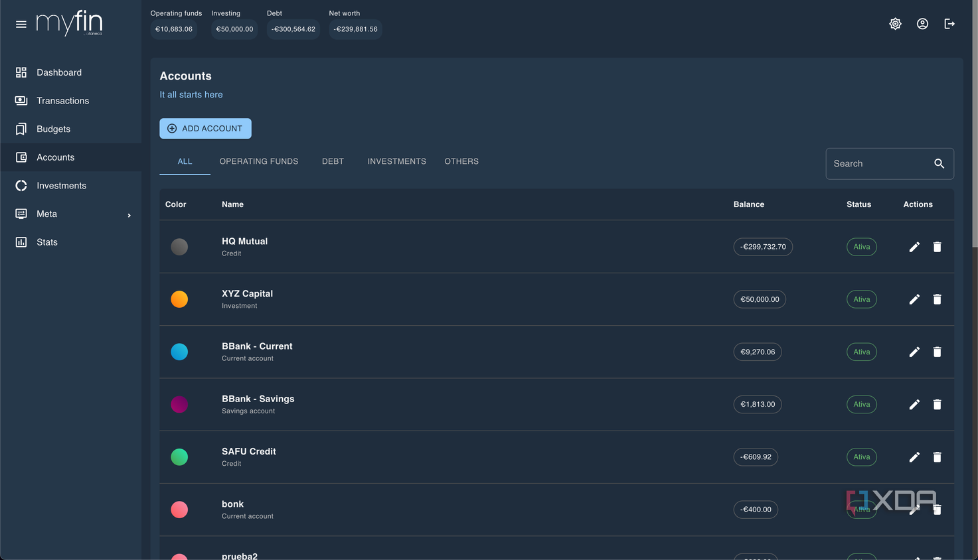Edit the BBank - Current account
Image resolution: width=978 pixels, height=560 pixels.
click(x=914, y=352)
